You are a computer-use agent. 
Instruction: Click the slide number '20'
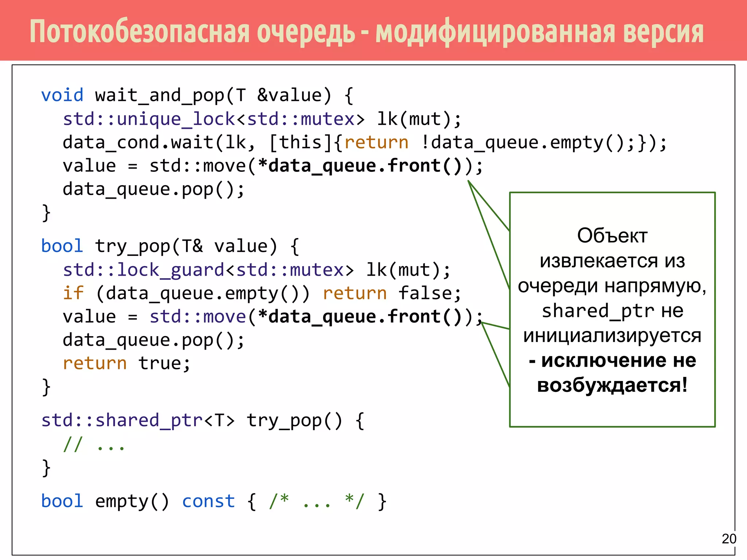[x=729, y=538]
